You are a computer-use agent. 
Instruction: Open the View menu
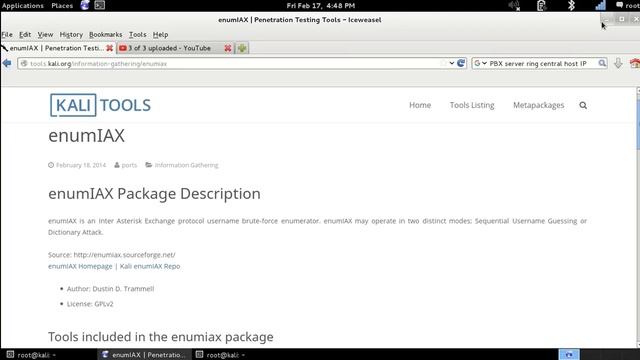point(45,35)
